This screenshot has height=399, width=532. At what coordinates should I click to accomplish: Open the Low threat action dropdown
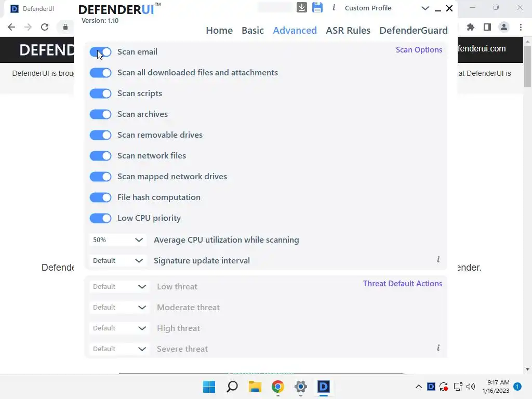coord(119,287)
